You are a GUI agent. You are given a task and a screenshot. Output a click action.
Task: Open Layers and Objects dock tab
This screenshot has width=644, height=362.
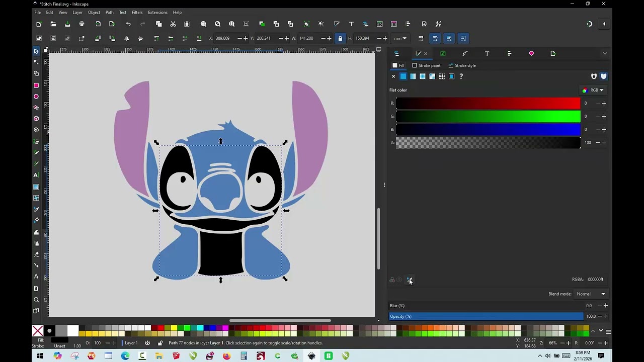click(396, 53)
